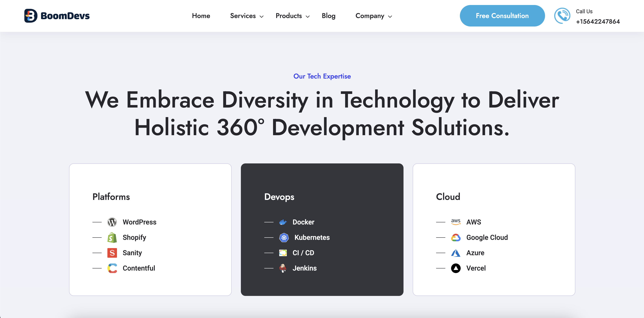Image resolution: width=644 pixels, height=318 pixels.
Task: Select the Google Cloud label
Action: click(x=487, y=237)
